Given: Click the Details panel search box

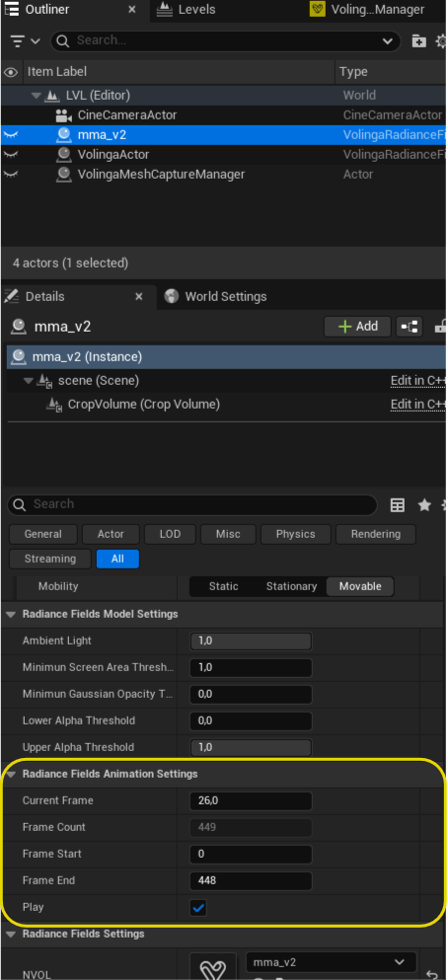Looking at the screenshot, I should tap(192, 505).
